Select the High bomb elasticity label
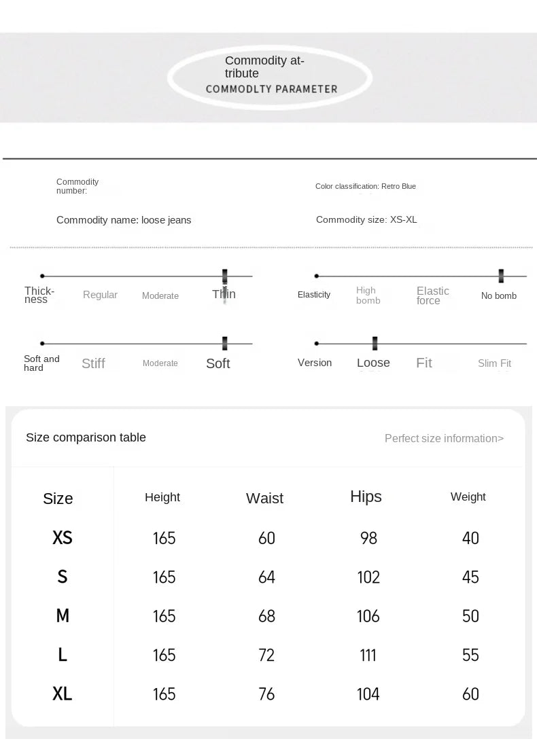The width and height of the screenshot is (537, 756). tap(368, 295)
